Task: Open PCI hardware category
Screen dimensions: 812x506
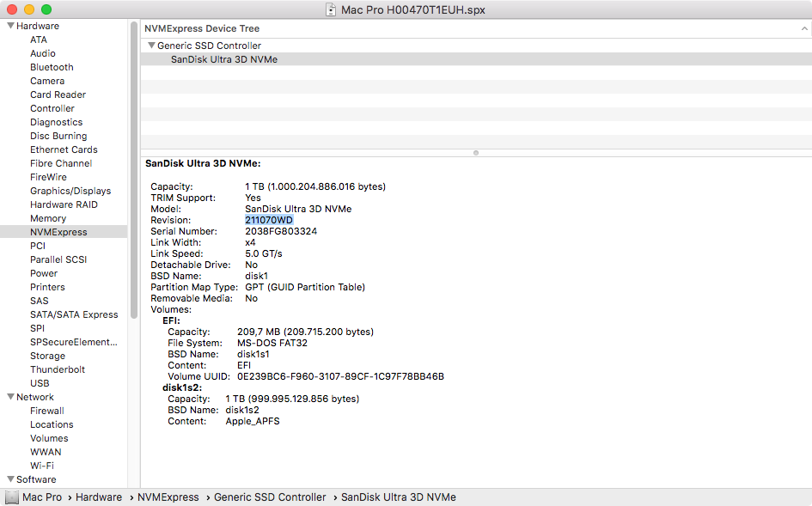Action: 38,246
